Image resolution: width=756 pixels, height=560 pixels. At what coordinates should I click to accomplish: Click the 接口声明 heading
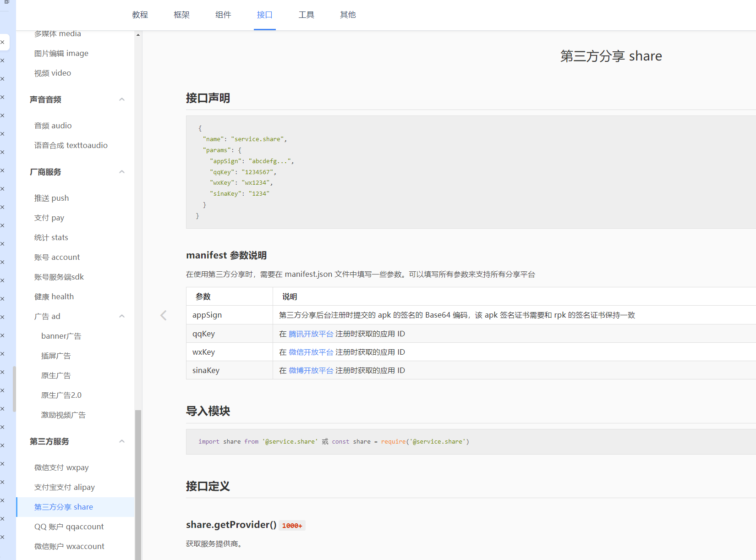tap(208, 98)
